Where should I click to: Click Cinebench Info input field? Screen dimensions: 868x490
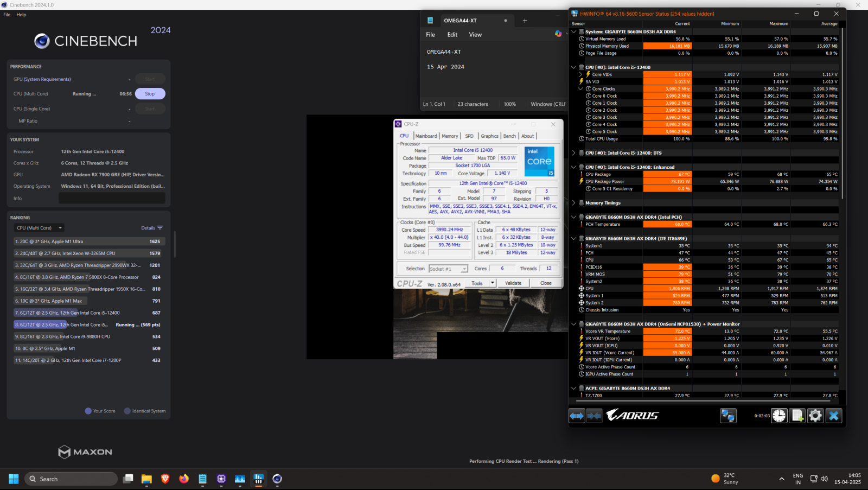click(112, 199)
